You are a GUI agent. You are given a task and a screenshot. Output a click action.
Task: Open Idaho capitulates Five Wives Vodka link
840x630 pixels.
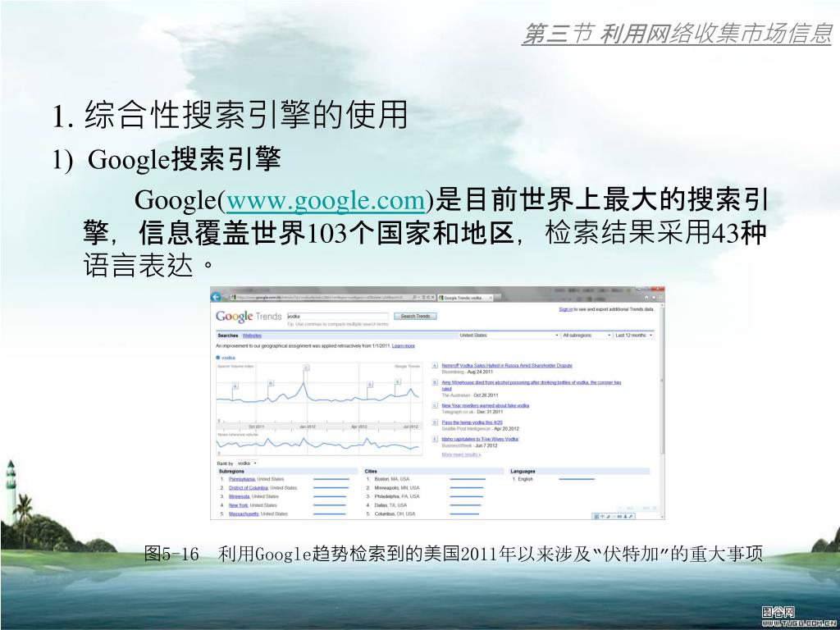[480, 439]
